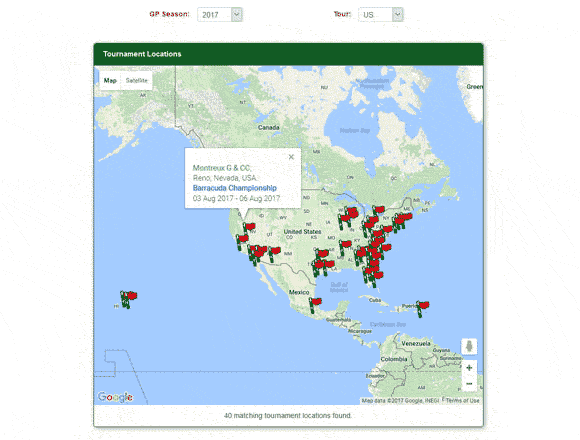
Task: Open the Tour US dropdown
Action: [x=381, y=15]
